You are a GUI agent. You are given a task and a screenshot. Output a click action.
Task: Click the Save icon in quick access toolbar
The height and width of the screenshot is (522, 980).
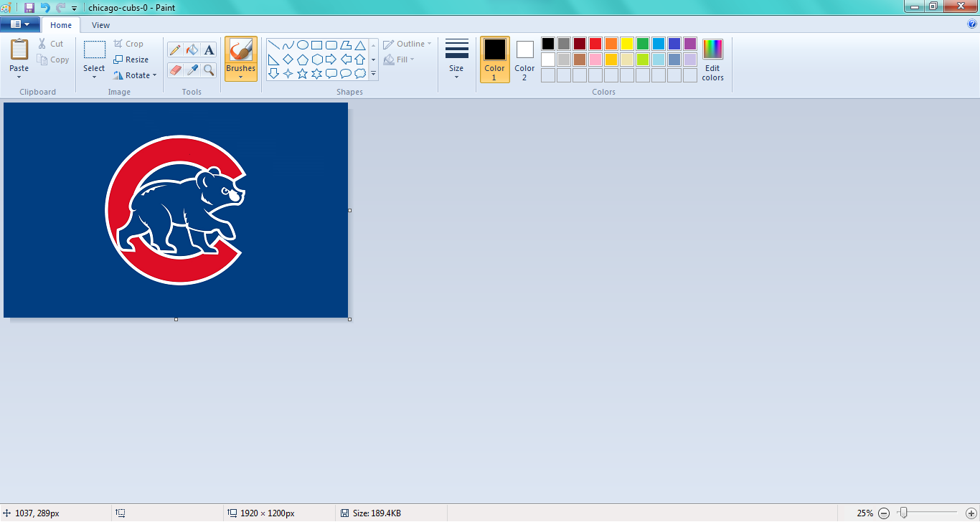pos(29,8)
